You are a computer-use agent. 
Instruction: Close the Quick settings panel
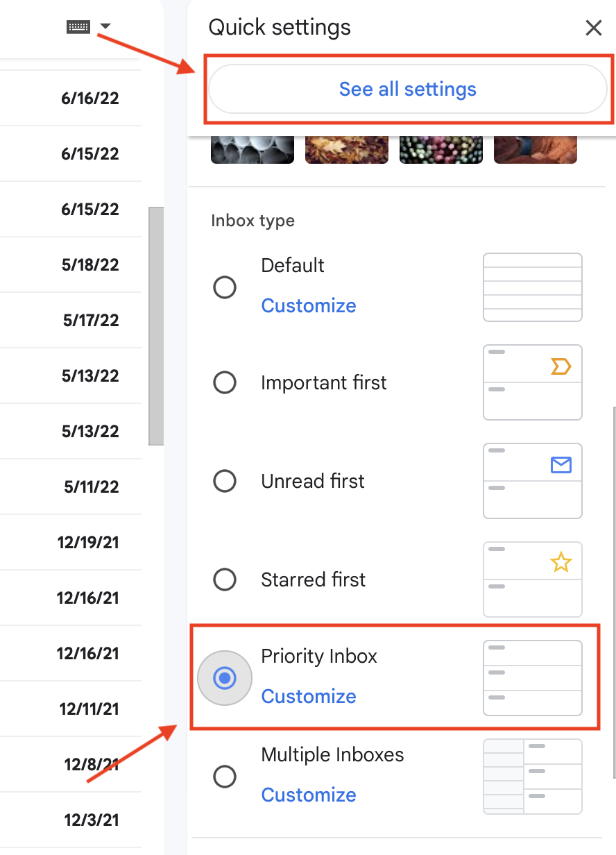594,28
